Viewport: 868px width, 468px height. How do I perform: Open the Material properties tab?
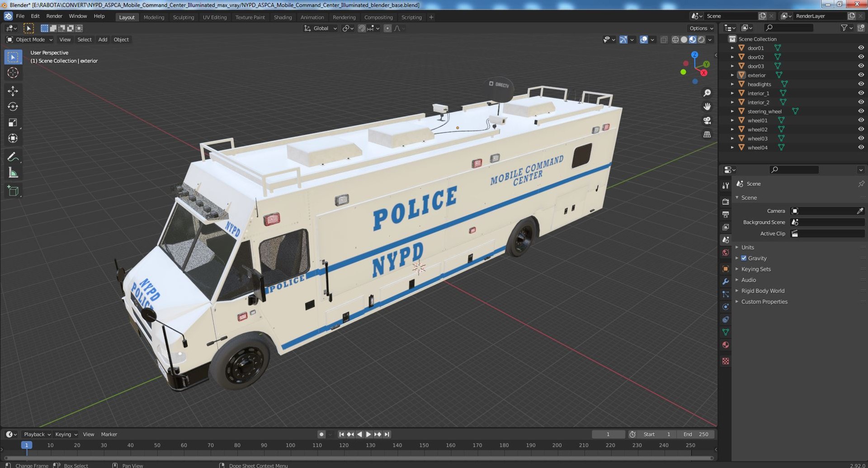pyautogui.click(x=726, y=345)
